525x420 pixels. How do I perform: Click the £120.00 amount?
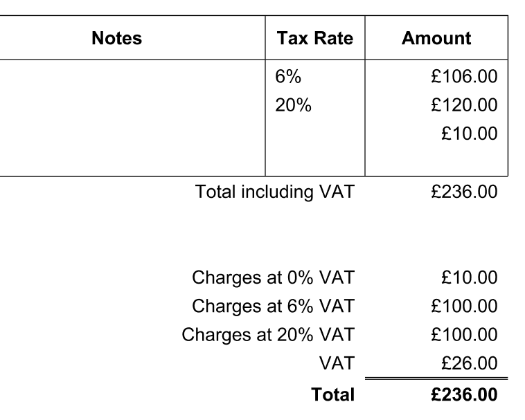pyautogui.click(x=464, y=105)
